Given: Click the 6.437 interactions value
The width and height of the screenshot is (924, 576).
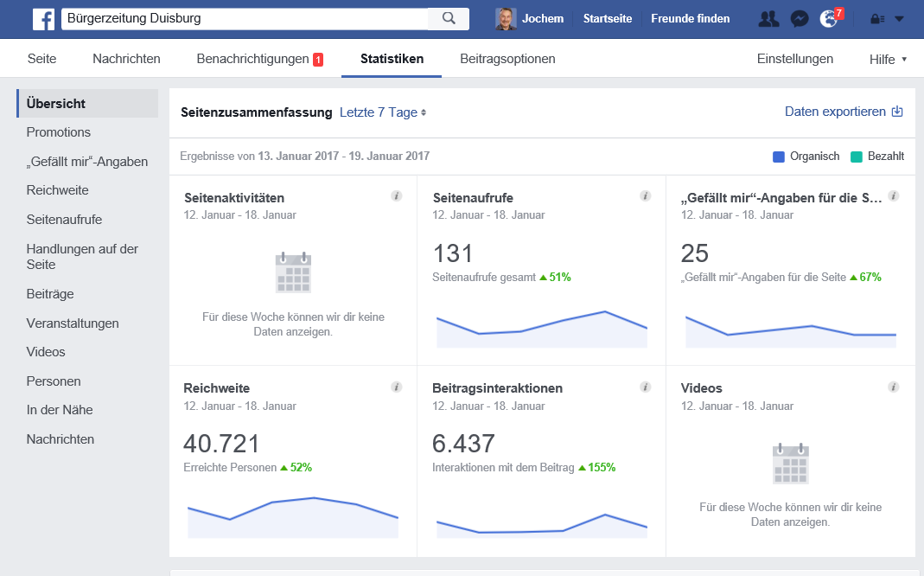Looking at the screenshot, I should point(463,444).
